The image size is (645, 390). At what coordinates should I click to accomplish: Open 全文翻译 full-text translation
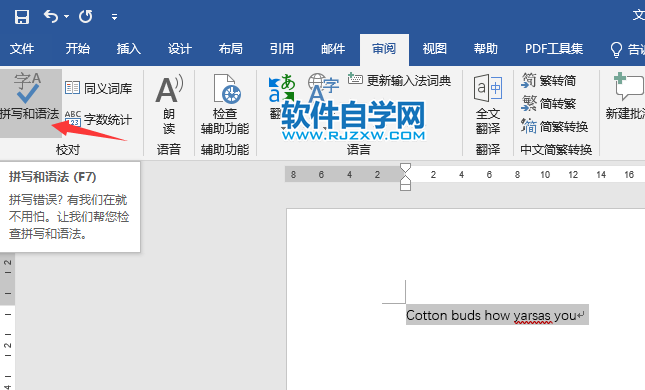click(x=488, y=105)
